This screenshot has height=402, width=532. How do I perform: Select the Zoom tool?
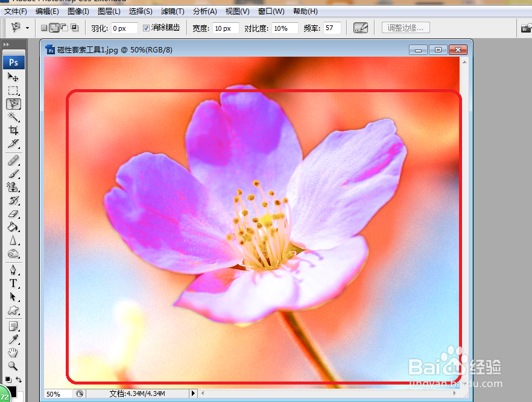13,366
